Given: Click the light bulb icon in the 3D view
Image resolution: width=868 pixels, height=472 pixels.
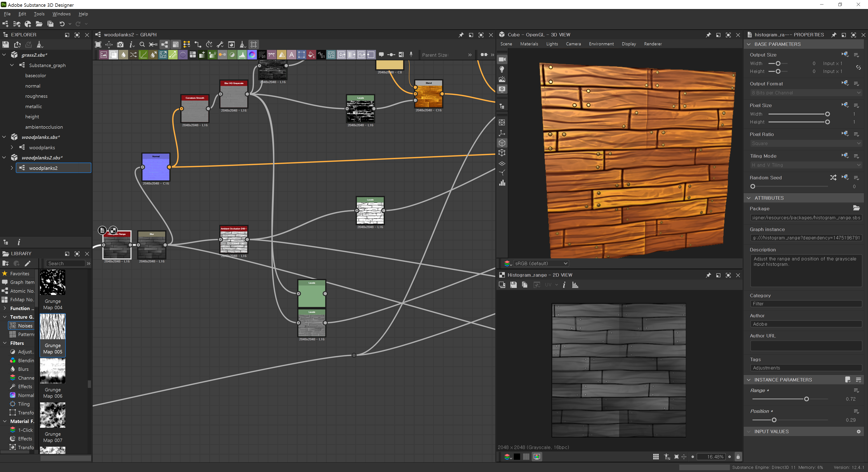Looking at the screenshot, I should point(502,69).
